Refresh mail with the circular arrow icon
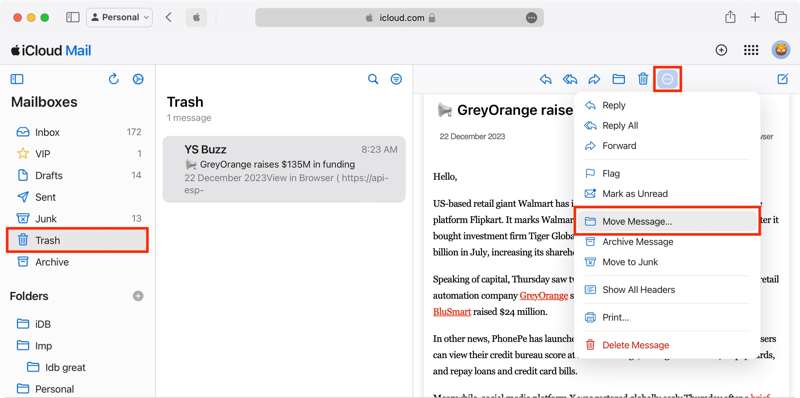 click(114, 79)
